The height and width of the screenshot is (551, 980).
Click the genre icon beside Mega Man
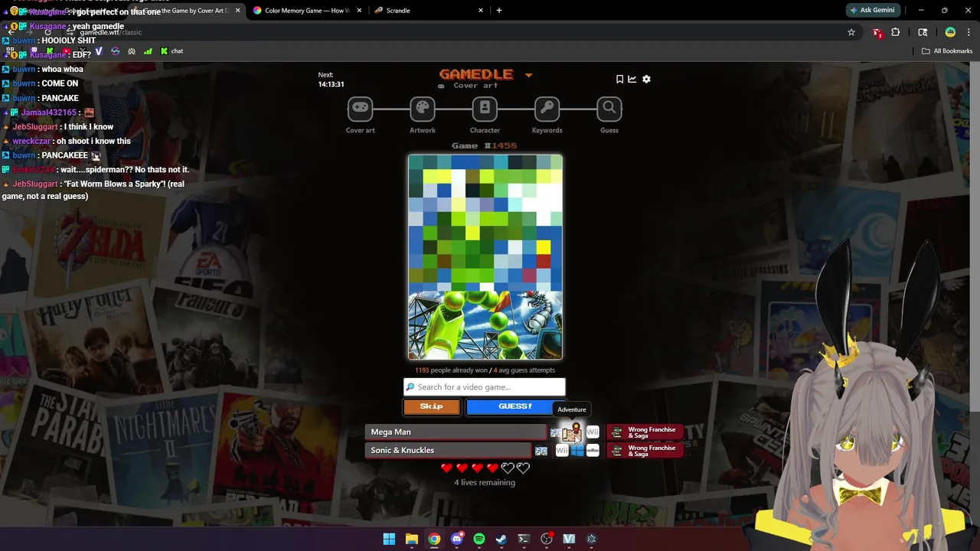(555, 432)
